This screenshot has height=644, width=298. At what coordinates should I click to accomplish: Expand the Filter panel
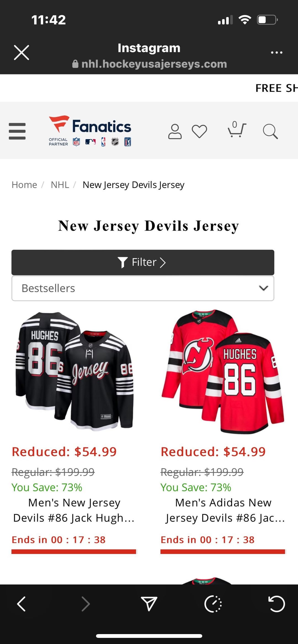pos(143,262)
